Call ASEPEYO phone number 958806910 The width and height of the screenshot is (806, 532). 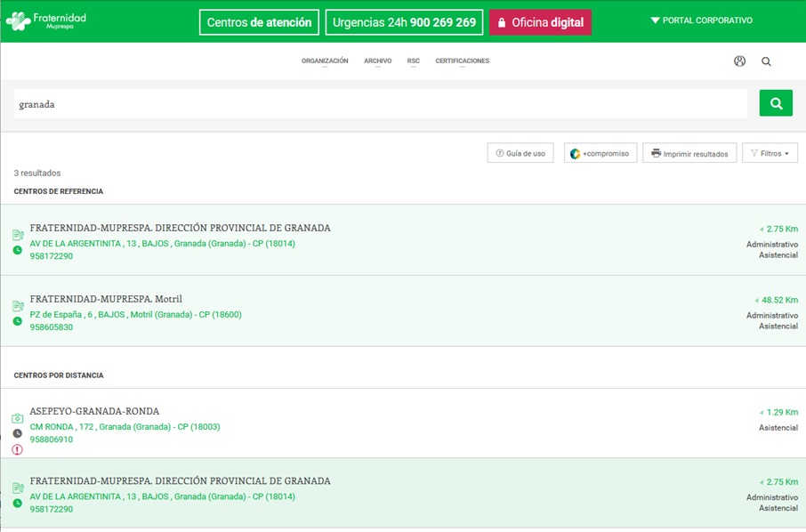click(x=52, y=439)
